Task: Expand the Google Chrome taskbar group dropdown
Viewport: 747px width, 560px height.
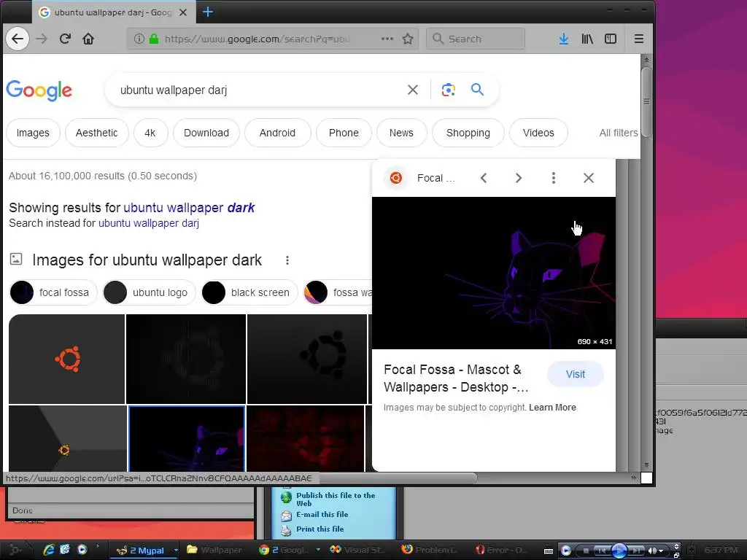Action: click(x=318, y=550)
